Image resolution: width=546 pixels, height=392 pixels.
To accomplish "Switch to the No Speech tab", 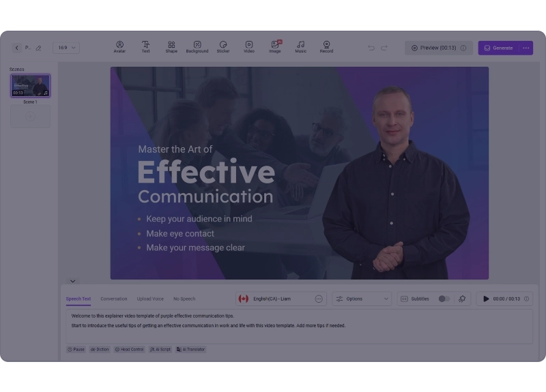I will (184, 299).
